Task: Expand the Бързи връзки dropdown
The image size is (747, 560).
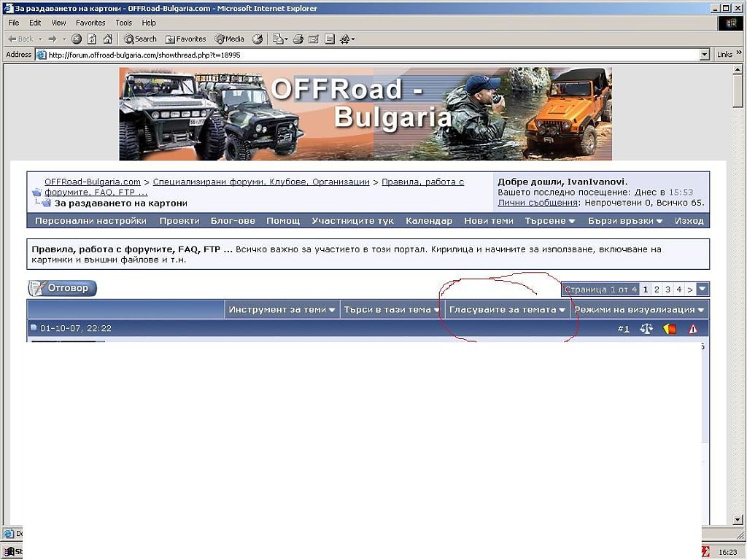Action: [x=625, y=221]
